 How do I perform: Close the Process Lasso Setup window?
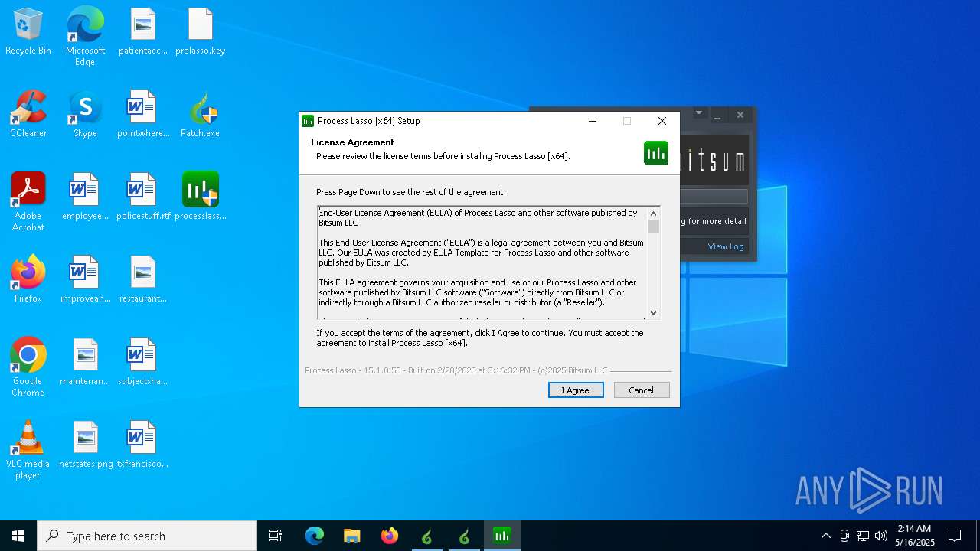[x=662, y=121]
